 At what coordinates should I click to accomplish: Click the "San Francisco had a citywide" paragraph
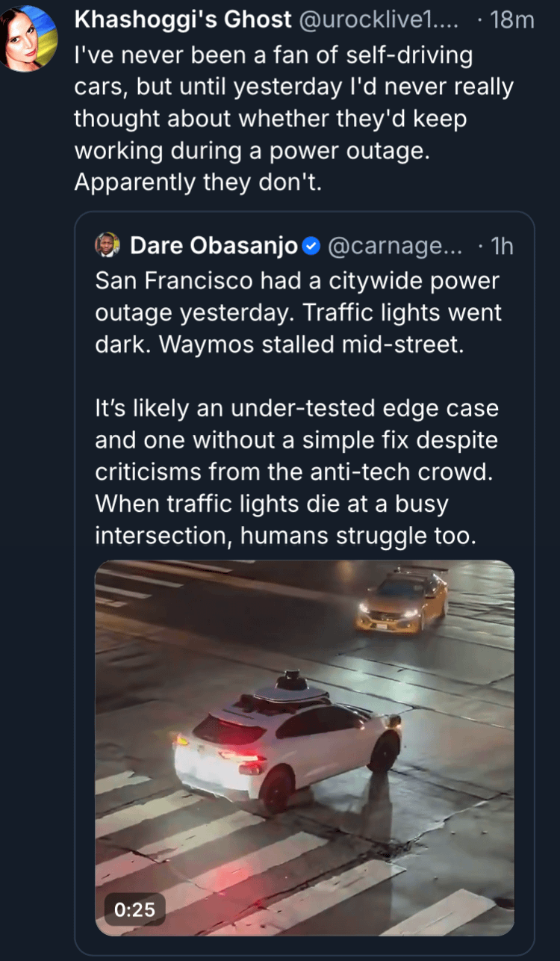pyautogui.click(x=297, y=314)
